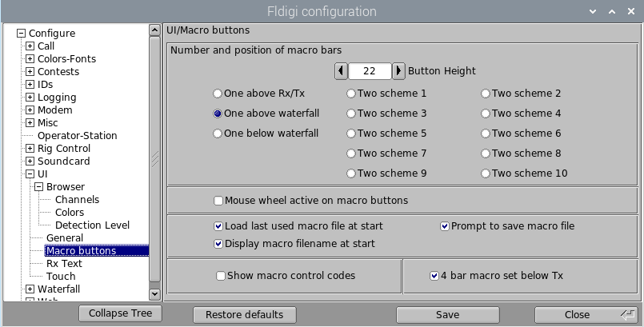Click the Save button
This screenshot has width=644, height=327.
click(447, 314)
